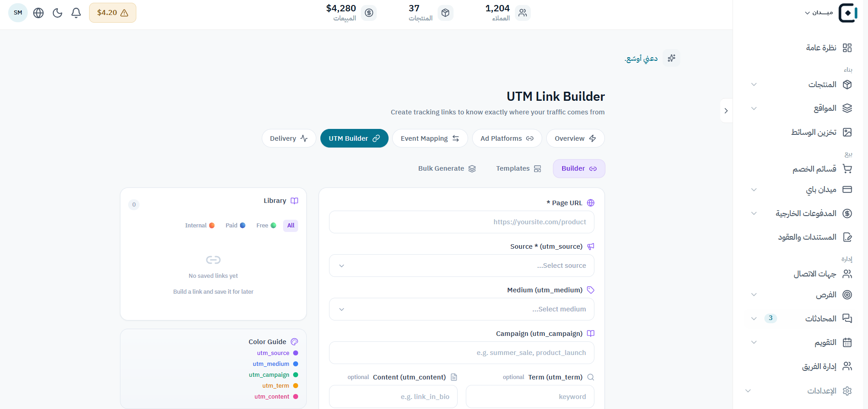The height and width of the screenshot is (409, 868).
Task: Click المحادثات conversations chat icon
Action: (x=847, y=318)
